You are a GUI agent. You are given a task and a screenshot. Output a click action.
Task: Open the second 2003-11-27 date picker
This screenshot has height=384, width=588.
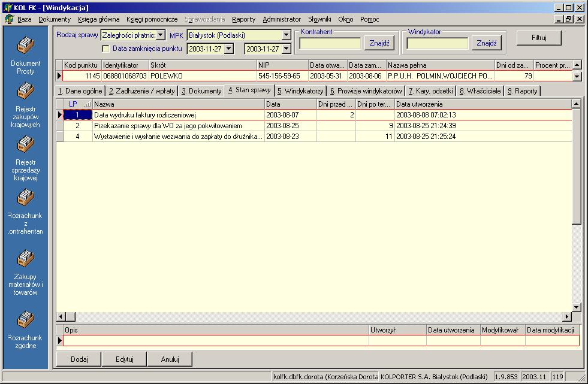[287, 49]
